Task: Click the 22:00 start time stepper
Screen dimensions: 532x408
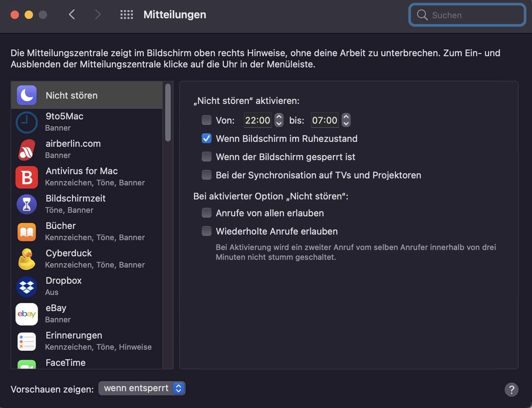Action: coord(279,120)
